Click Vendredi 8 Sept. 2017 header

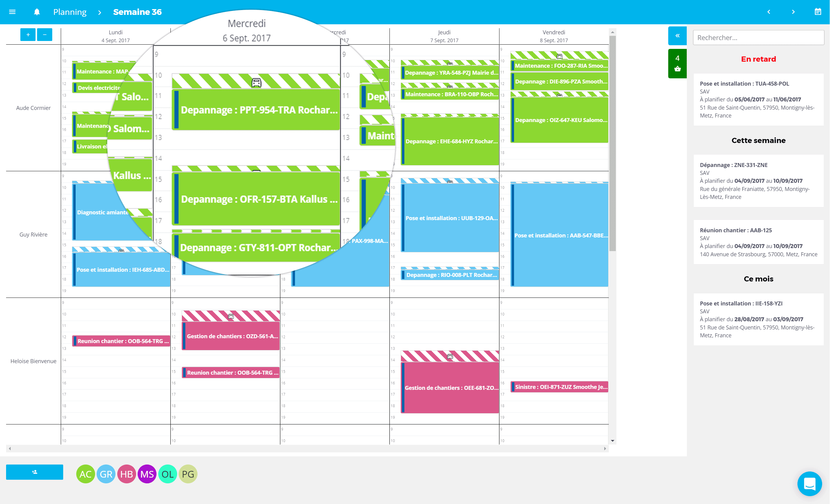(x=554, y=36)
